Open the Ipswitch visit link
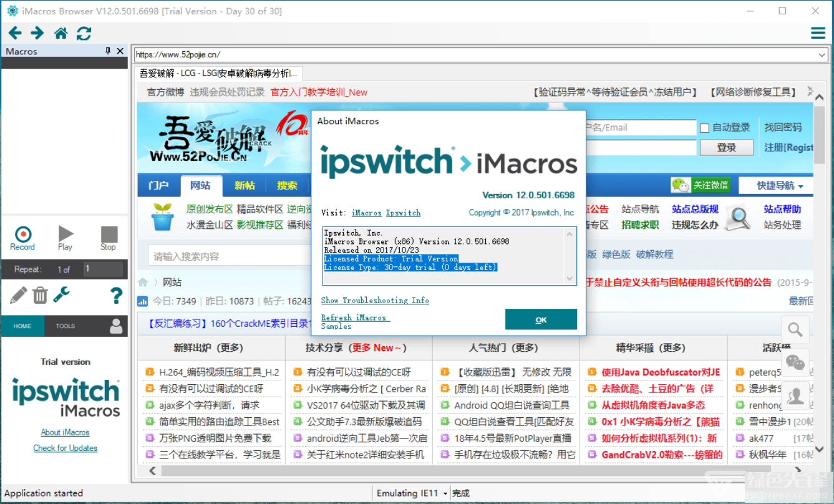This screenshot has height=504, width=834. [403, 213]
